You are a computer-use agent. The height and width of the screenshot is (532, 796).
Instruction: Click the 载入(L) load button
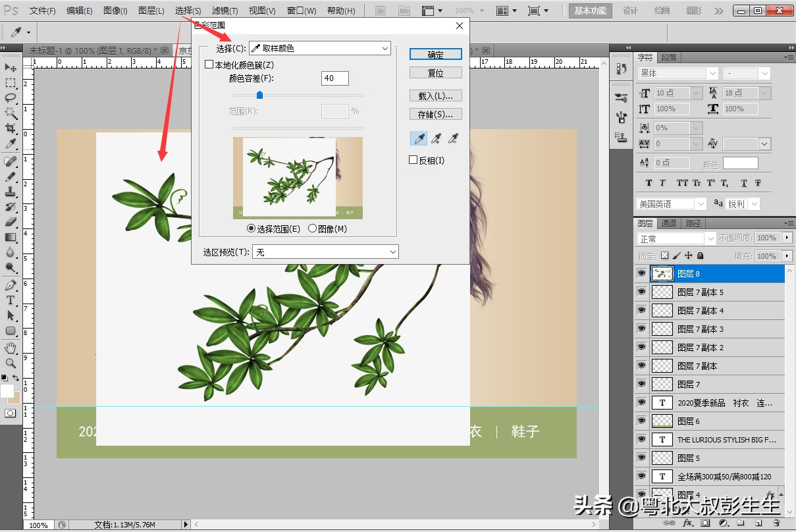[435, 95]
